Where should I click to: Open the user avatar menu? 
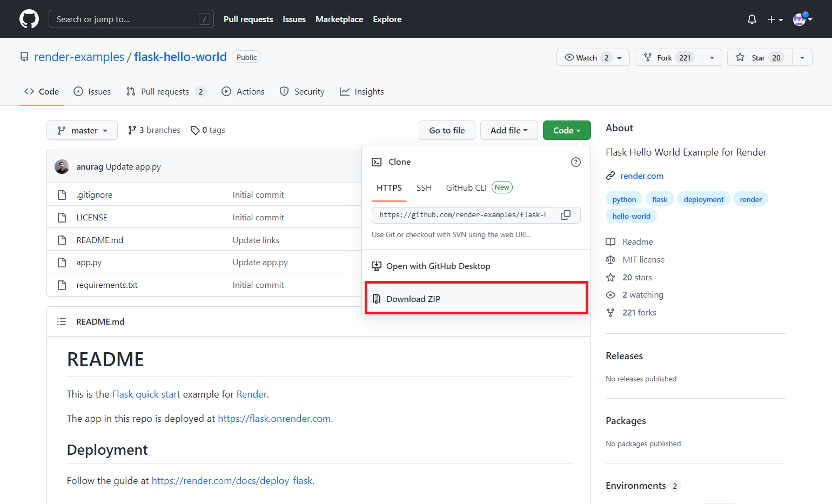coord(802,19)
